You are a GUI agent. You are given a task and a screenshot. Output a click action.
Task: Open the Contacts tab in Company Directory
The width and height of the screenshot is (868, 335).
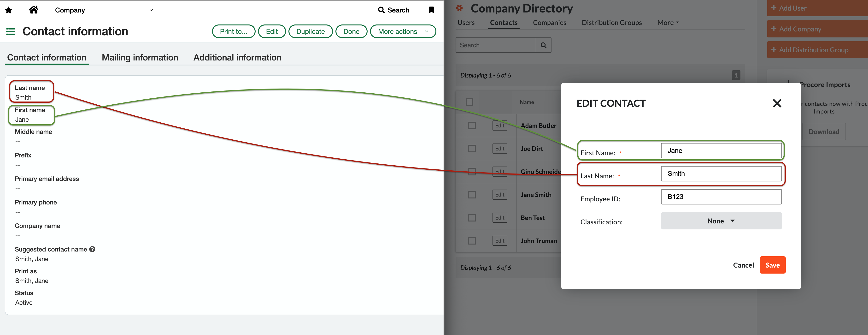pyautogui.click(x=504, y=23)
